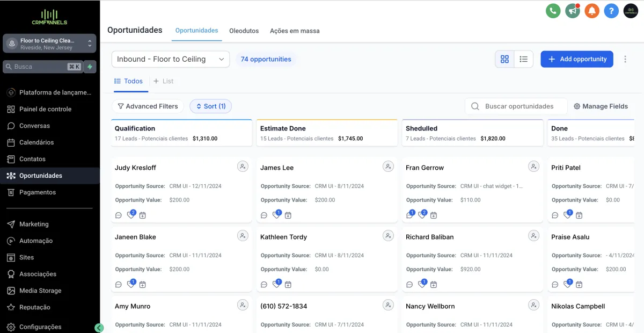Open the Floor to Ceiling account switcher
This screenshot has height=333, width=644.
50,44
